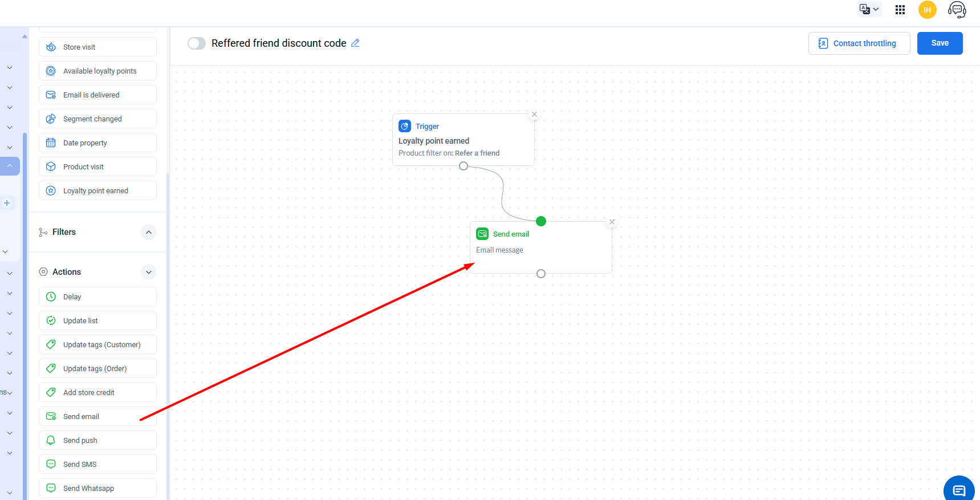Select the Send SMS action
The width and height of the screenshot is (980, 500).
(97, 465)
